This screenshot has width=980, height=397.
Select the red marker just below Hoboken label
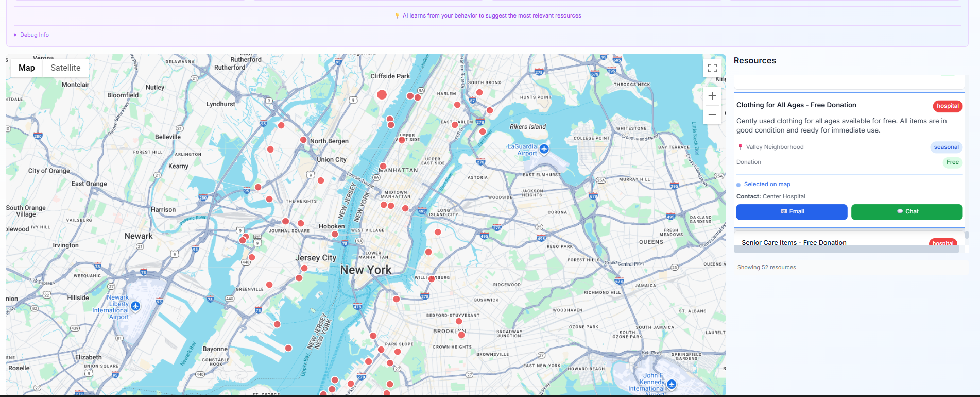click(335, 234)
